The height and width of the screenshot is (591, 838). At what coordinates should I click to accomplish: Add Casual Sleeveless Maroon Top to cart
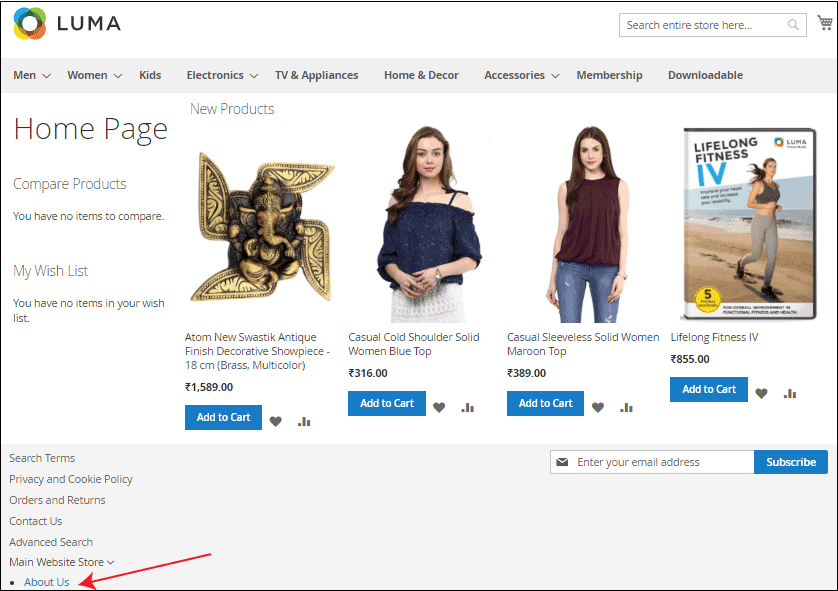(546, 403)
